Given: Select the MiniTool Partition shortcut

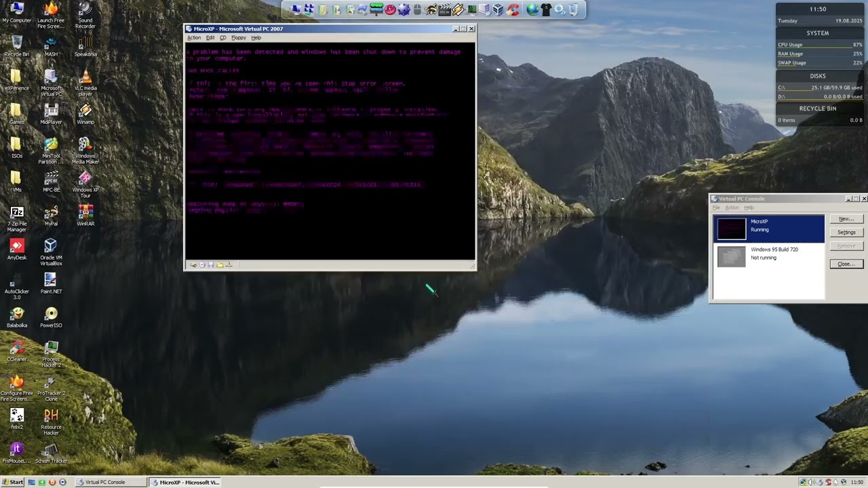Looking at the screenshot, I should [x=51, y=150].
